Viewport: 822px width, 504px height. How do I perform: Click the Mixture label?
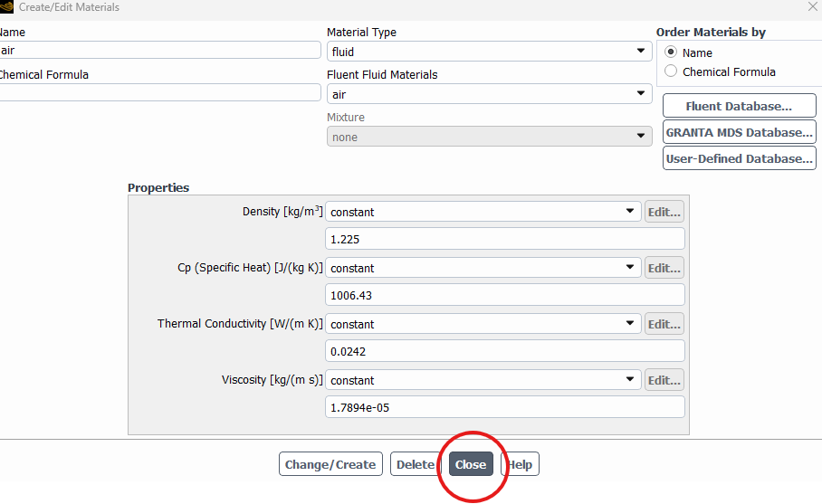point(346,117)
